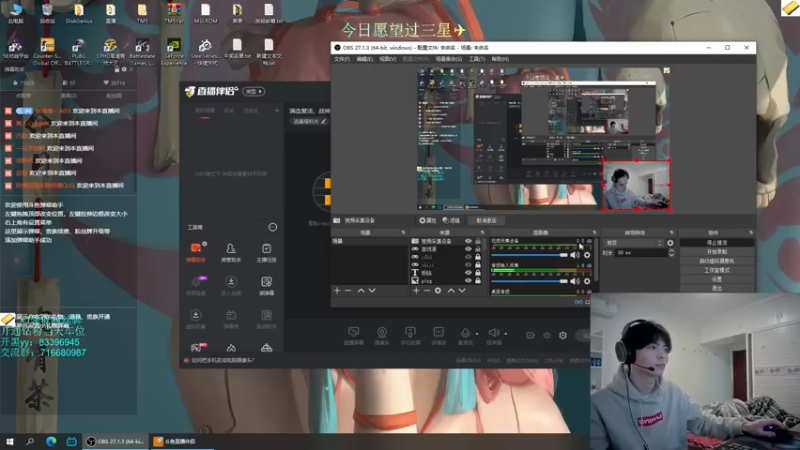Open Properties button on source toolbar
This screenshot has height=450, width=800.
428,220
